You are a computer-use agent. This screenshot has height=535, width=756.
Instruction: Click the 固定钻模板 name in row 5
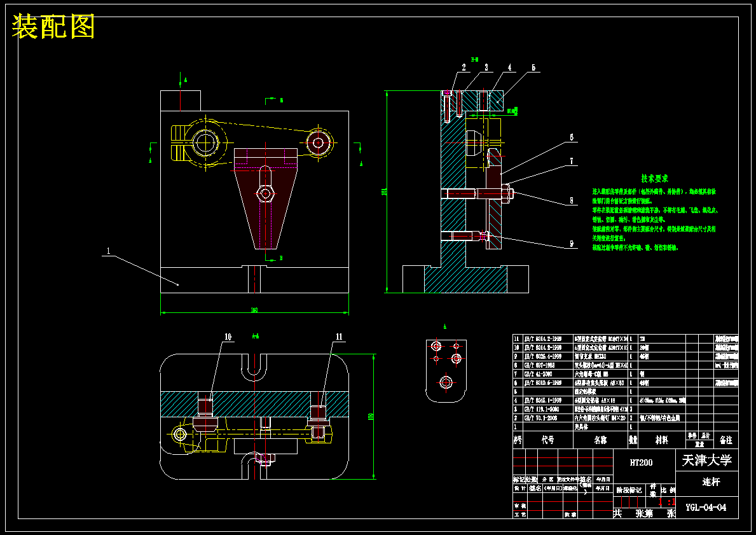click(586, 392)
